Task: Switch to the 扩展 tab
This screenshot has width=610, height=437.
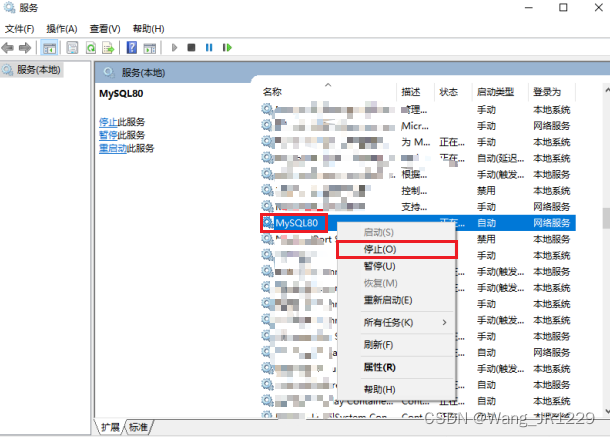Action: click(x=110, y=427)
